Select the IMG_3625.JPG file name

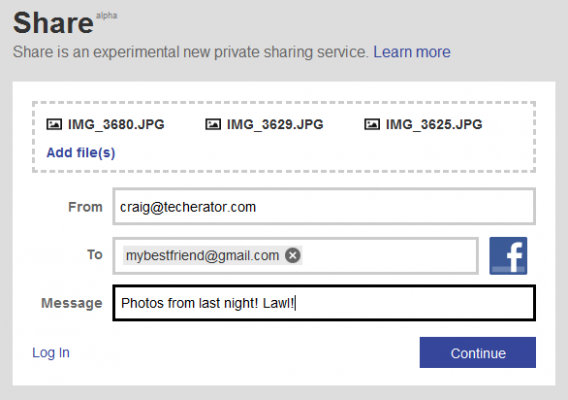coord(434,124)
